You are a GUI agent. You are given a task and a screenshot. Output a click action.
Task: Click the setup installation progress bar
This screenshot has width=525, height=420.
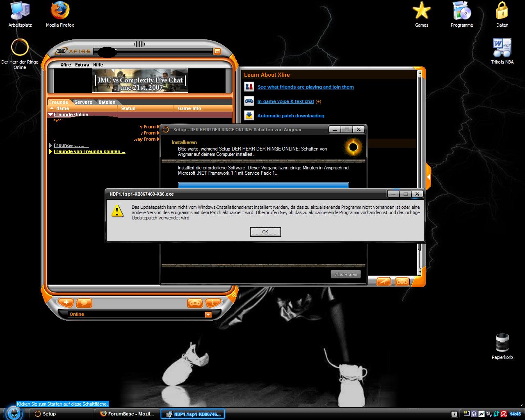[263, 185]
